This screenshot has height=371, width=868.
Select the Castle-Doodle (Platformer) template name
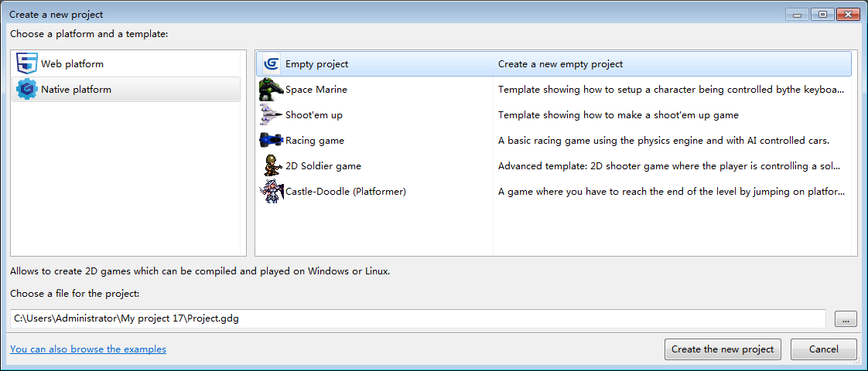coord(346,191)
